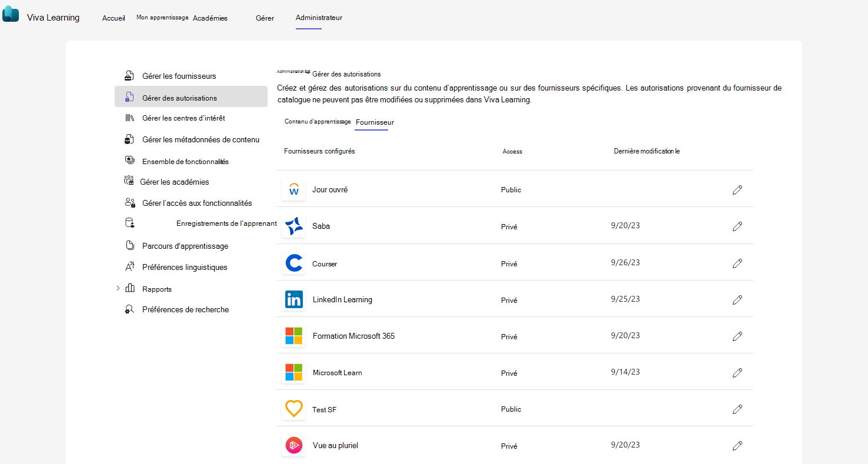868x464 pixels.
Task: Click pencil icon for Formation Microsoft 365
Action: pyautogui.click(x=737, y=336)
